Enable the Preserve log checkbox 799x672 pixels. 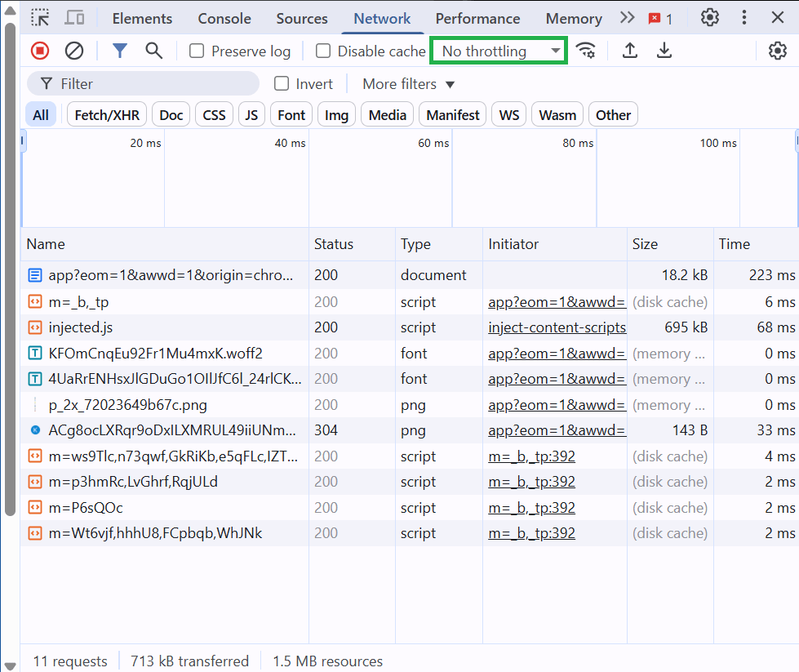click(x=197, y=51)
